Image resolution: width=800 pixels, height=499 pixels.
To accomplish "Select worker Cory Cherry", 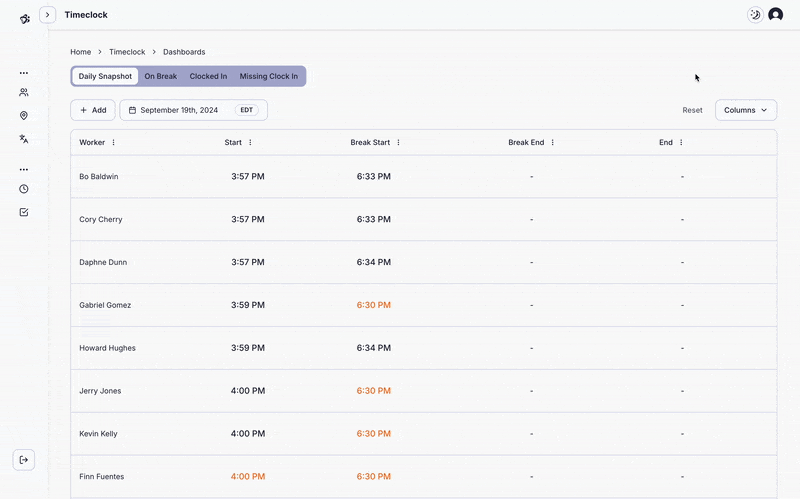I will [101, 219].
